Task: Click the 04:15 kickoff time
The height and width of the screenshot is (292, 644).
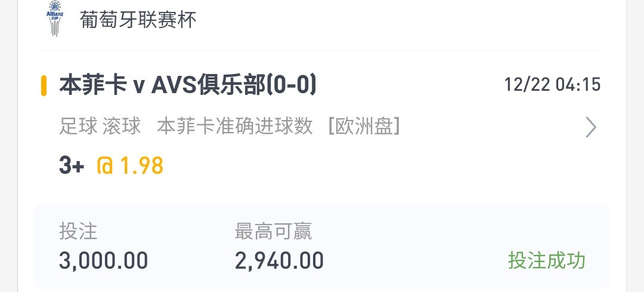Action: 578,85
